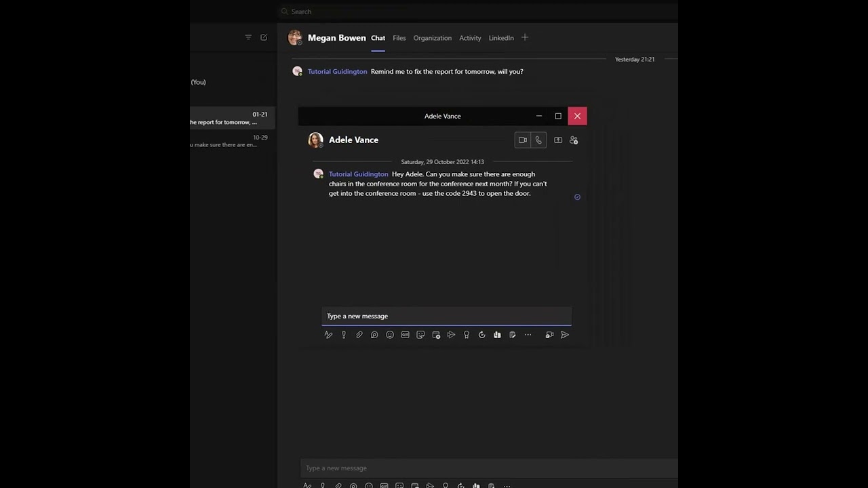Switch to the Files tab

[x=399, y=38]
